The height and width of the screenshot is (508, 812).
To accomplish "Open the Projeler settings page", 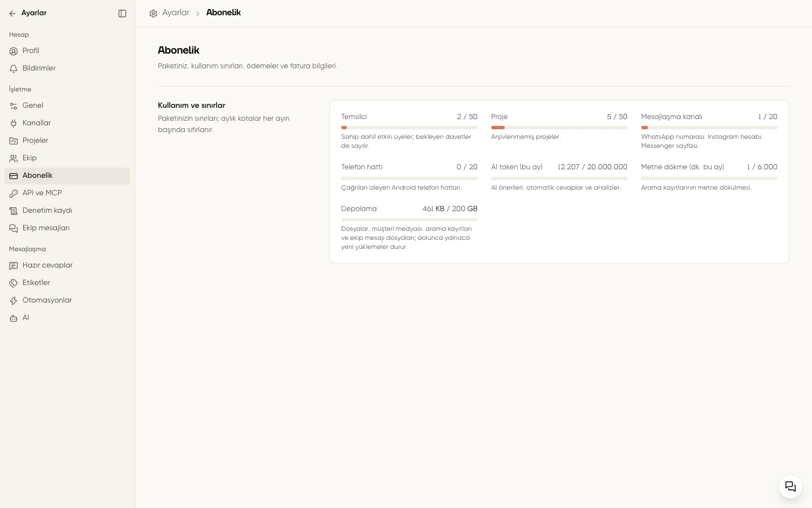I will pos(67,141).
